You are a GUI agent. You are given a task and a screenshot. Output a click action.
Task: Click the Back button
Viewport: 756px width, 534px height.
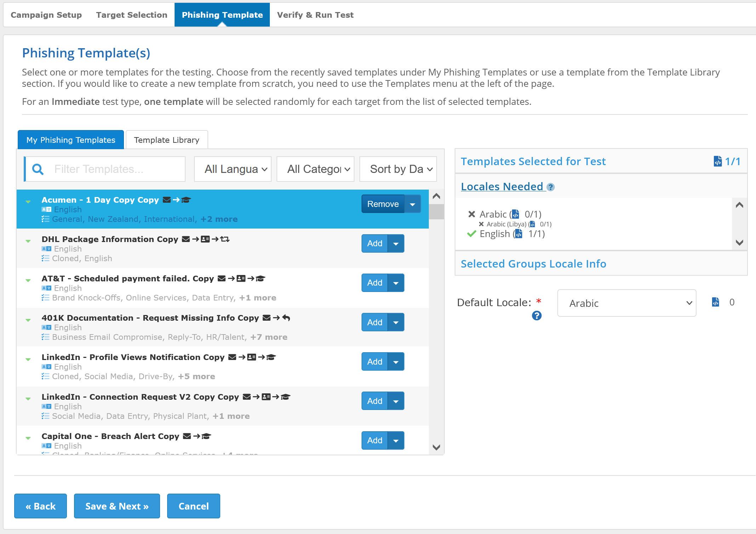point(40,506)
